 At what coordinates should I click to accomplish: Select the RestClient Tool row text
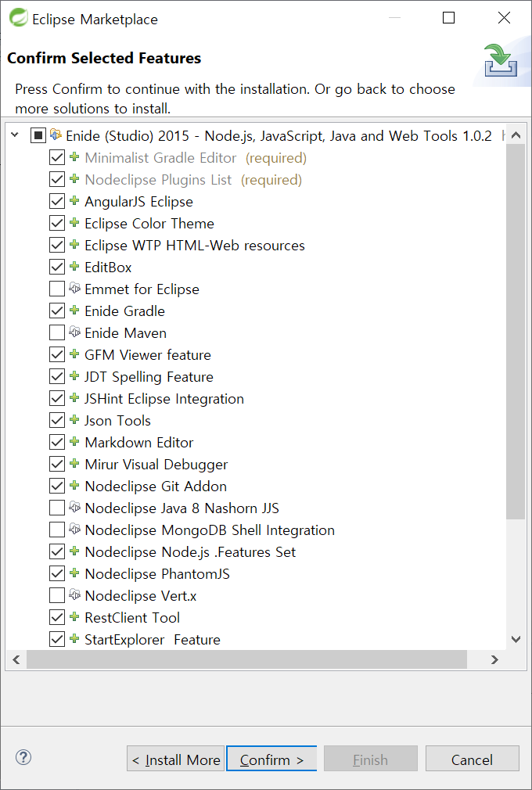(132, 618)
